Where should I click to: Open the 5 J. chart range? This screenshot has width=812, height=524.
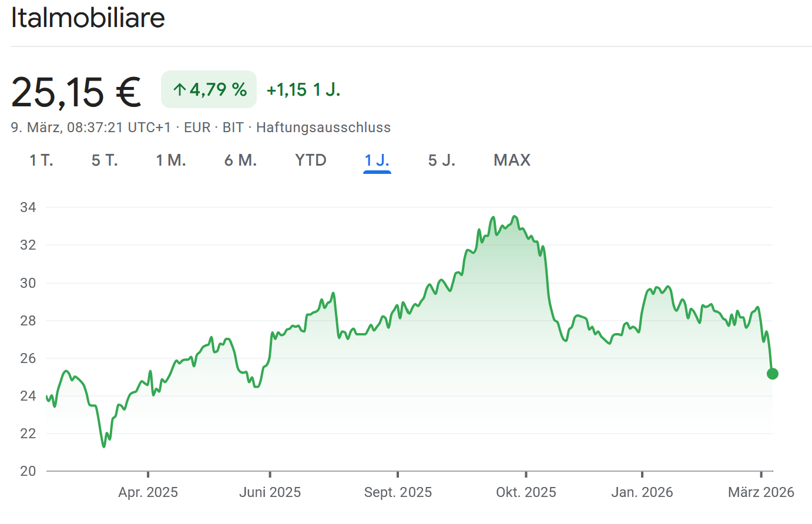tap(441, 160)
